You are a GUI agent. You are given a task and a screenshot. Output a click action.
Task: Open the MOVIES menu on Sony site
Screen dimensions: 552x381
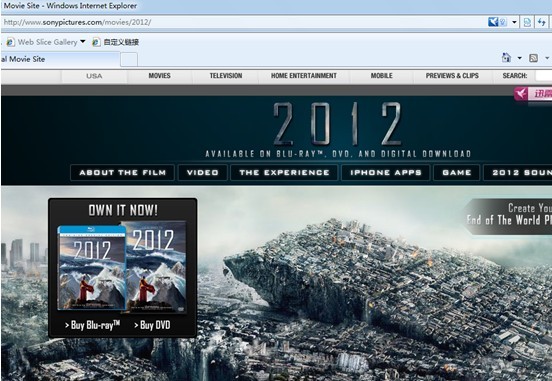click(159, 76)
